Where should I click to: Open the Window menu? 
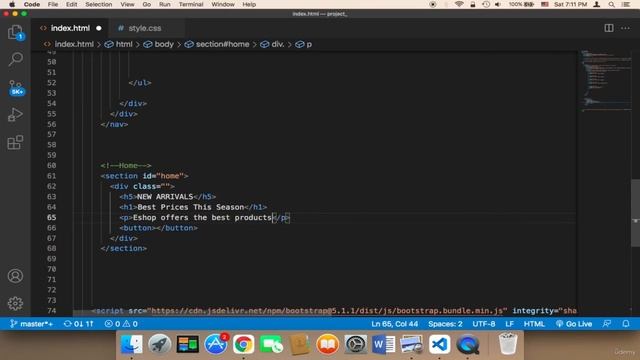click(x=223, y=4)
